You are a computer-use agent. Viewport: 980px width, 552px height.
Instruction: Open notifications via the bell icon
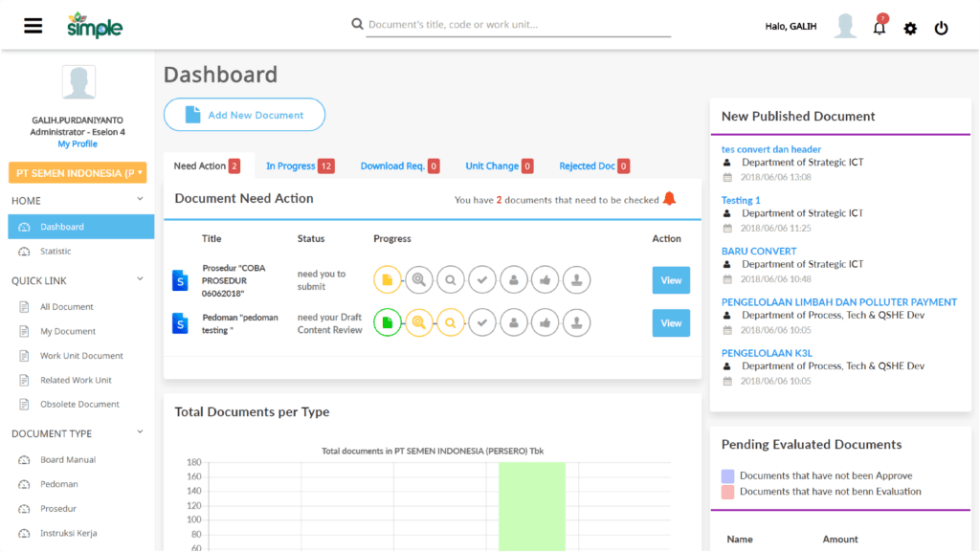point(879,28)
